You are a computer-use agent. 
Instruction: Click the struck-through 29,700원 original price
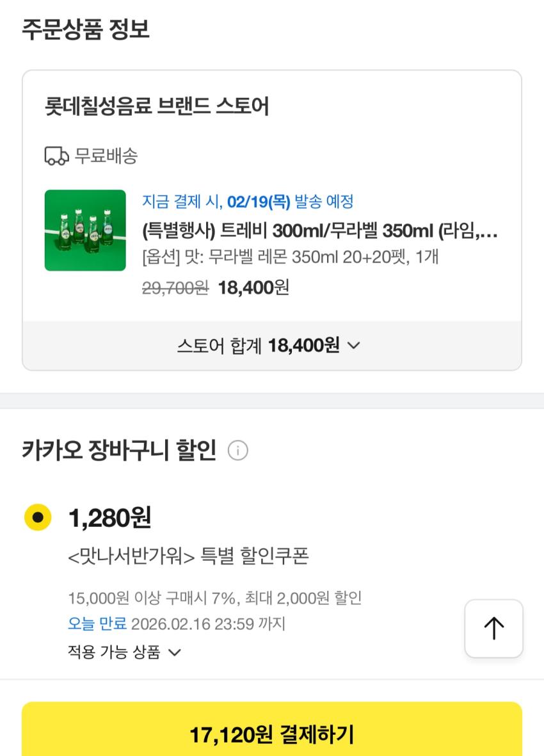[x=175, y=288]
